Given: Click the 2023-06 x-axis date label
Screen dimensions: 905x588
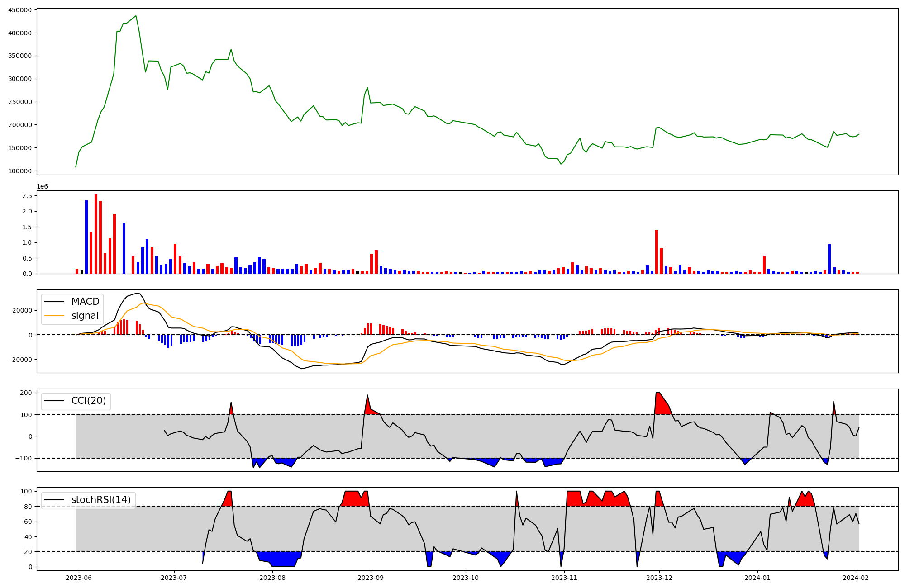Looking at the screenshot, I should click(x=79, y=578).
